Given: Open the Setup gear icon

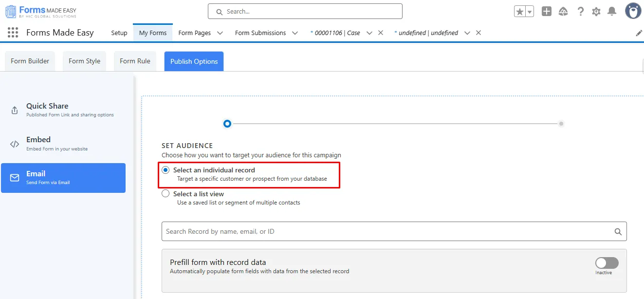Looking at the screenshot, I should pos(596,12).
